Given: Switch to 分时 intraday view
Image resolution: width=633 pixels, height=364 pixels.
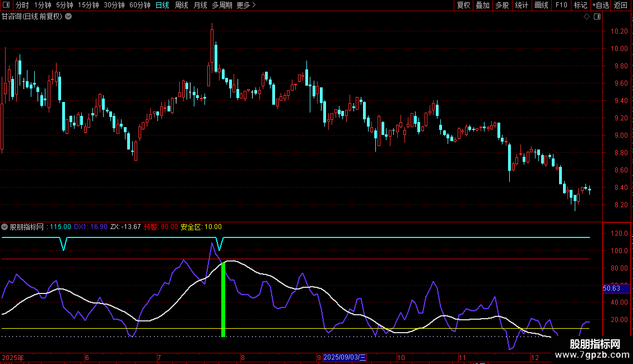Looking at the screenshot, I should [x=22, y=5].
